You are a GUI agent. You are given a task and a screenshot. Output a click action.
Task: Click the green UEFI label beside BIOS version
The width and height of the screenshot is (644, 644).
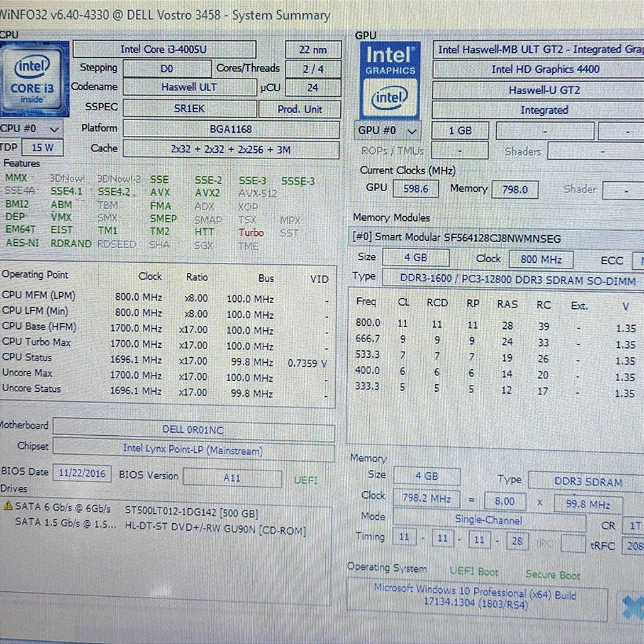pos(306,480)
